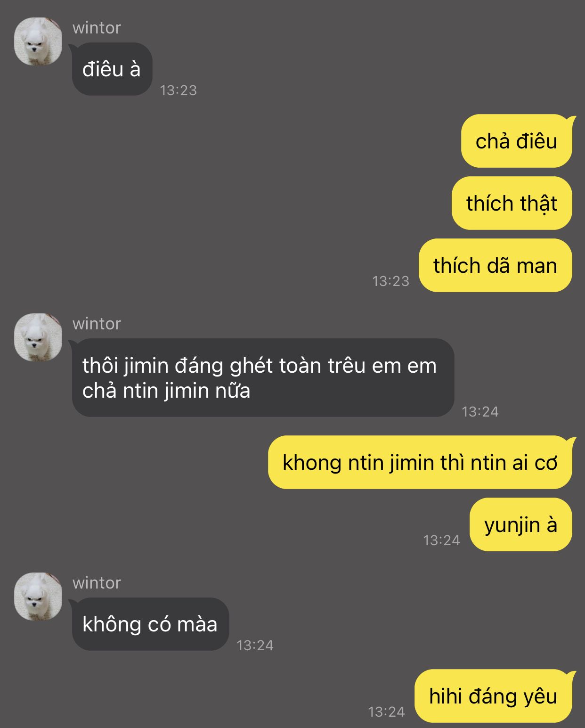Tap wintor's avatar beside 'điêu à'
585x728 pixels.
(x=38, y=41)
